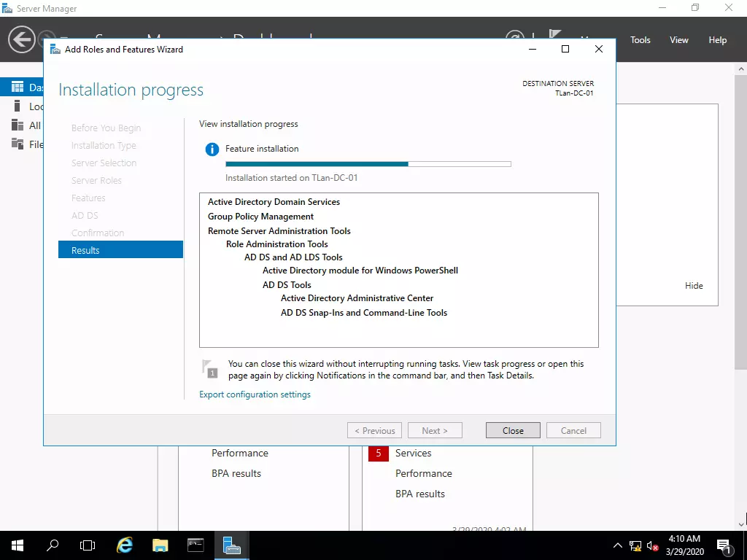747x560 pixels.
Task: Click Active Directory module for Windows PowerShell
Action: point(360,271)
